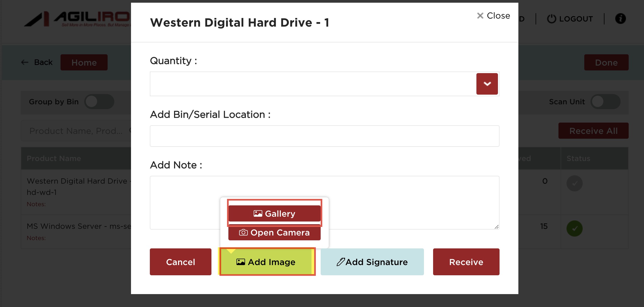Click the Add Signature button

[372, 262]
